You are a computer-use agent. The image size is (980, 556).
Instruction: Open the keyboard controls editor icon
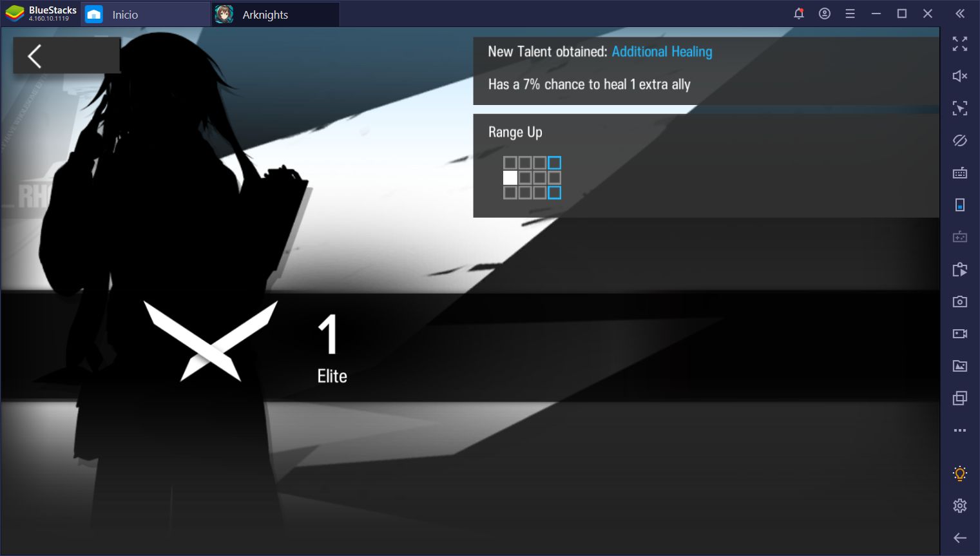click(960, 173)
